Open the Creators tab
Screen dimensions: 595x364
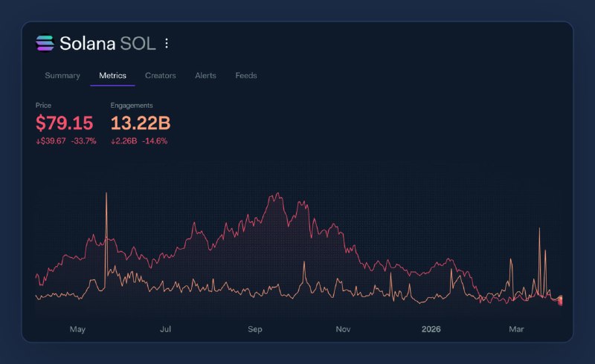pos(161,76)
